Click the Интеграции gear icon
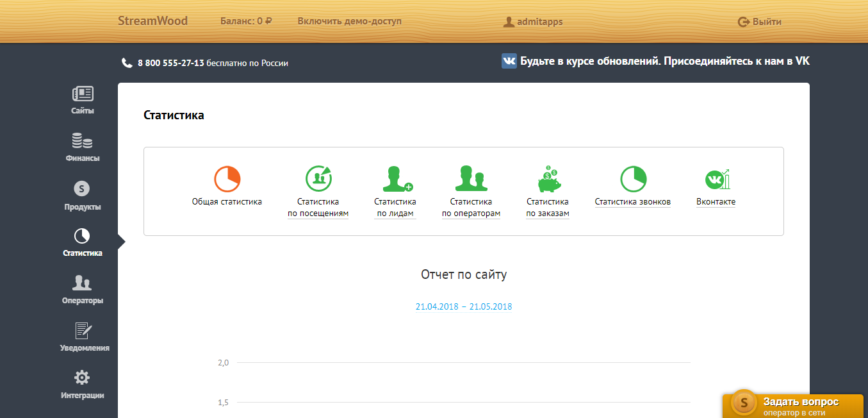Viewport: 868px width, 418px height. (82, 378)
